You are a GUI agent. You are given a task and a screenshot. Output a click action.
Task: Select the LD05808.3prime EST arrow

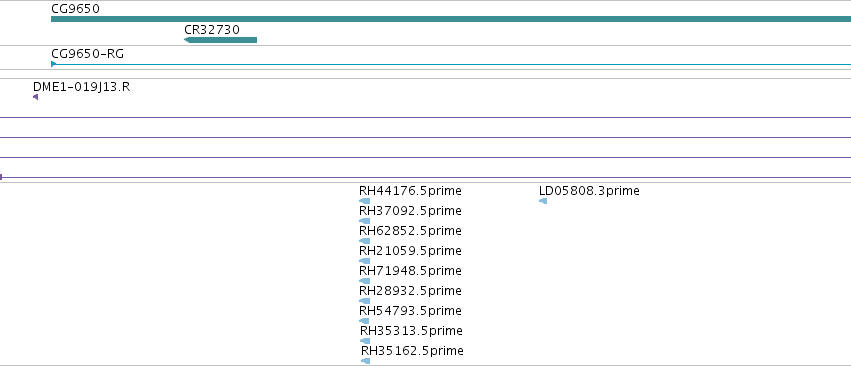[543, 201]
